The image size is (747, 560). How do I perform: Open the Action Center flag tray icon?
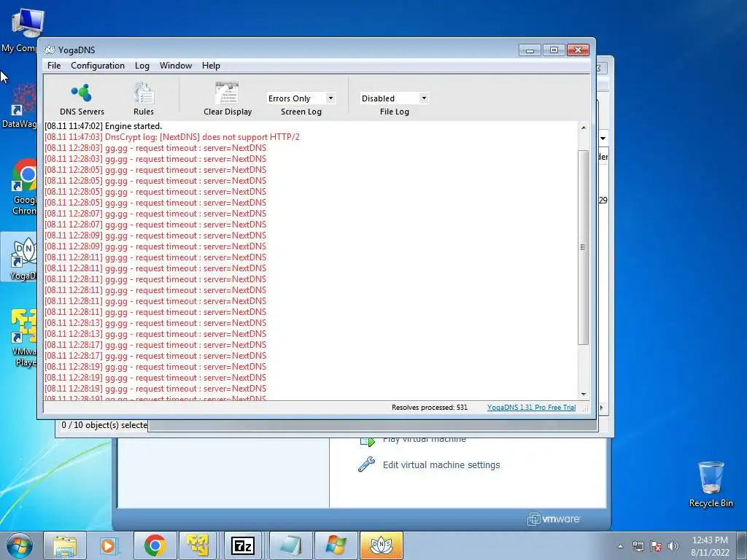click(656, 546)
